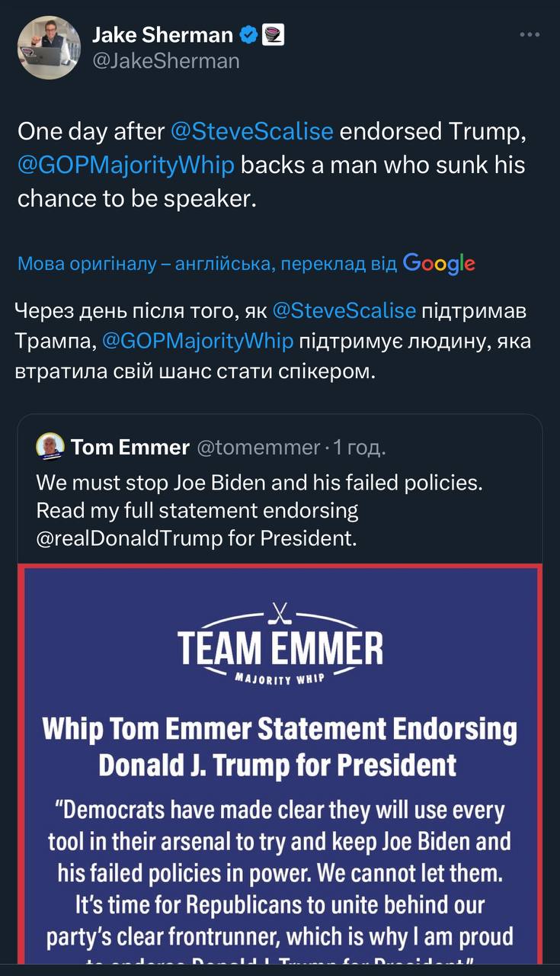Tap the Google logo in translation notice
Viewport: 560px width, 976px height.
tap(439, 264)
